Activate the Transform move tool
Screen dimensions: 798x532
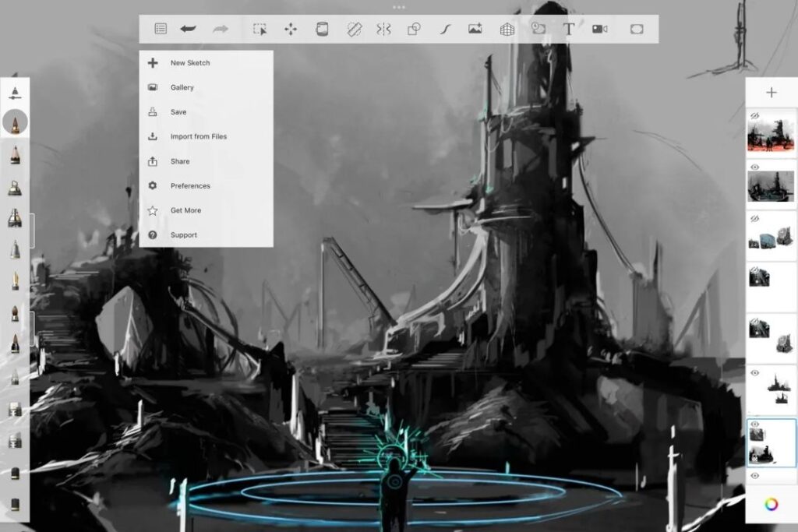[x=291, y=29]
